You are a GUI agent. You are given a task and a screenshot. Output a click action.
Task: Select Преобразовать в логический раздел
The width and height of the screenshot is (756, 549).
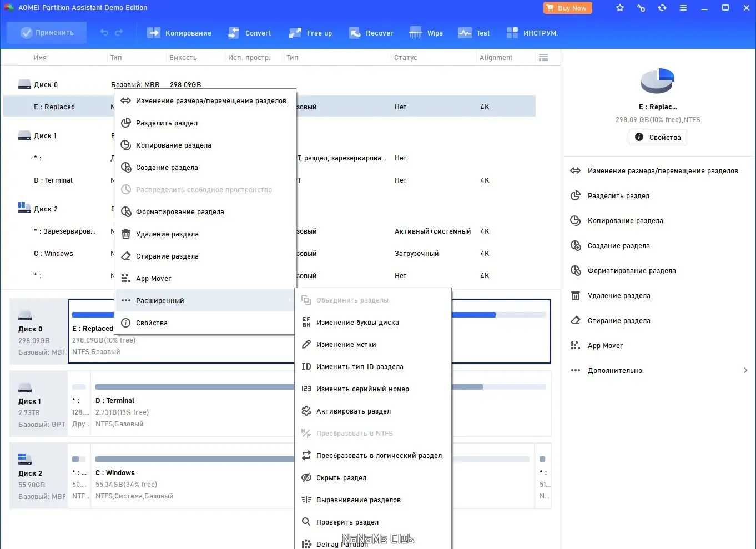pos(373,455)
